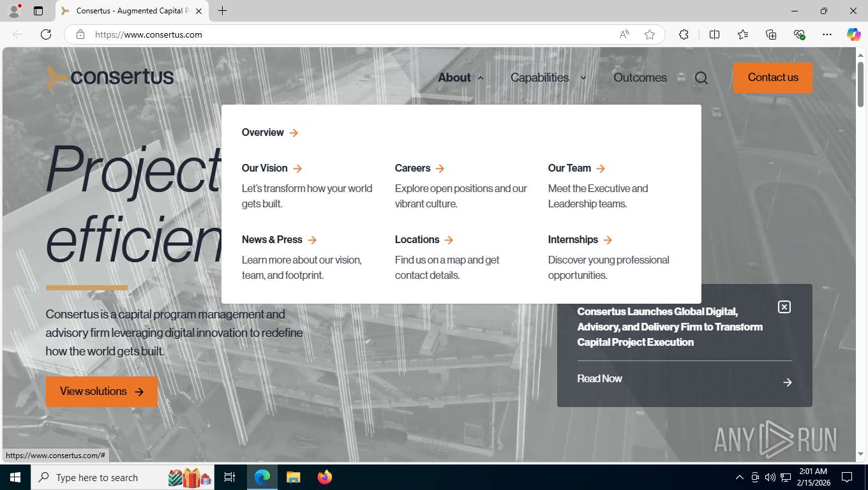Open the Consertus Launches Global Digital headline
The width and height of the screenshot is (868, 490).
tap(670, 327)
